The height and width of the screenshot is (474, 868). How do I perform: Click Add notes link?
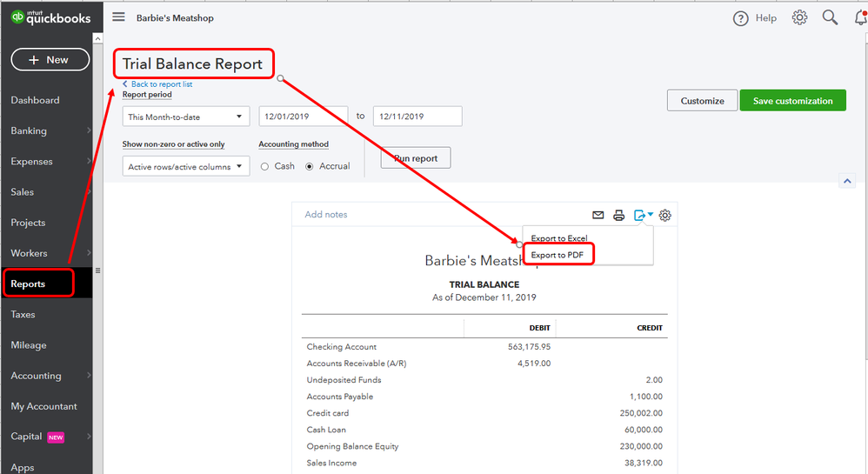click(x=326, y=214)
